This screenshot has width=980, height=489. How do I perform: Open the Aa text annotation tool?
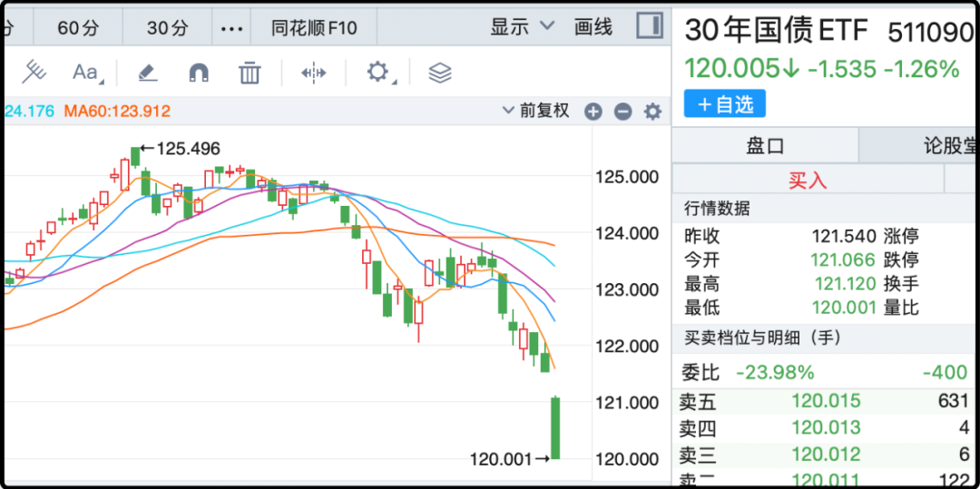[x=86, y=72]
